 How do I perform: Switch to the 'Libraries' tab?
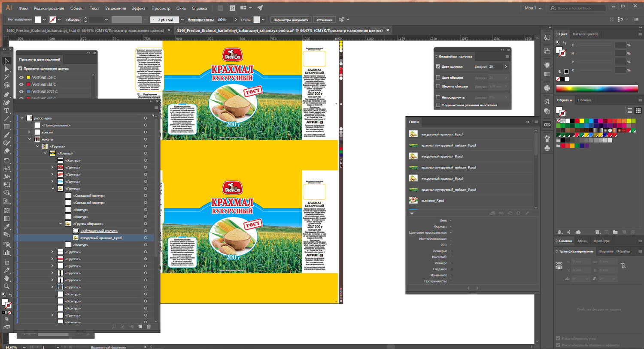(584, 100)
